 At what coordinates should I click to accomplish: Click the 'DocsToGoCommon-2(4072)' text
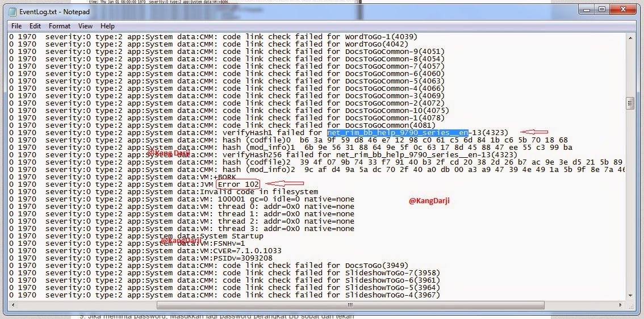[x=395, y=103]
